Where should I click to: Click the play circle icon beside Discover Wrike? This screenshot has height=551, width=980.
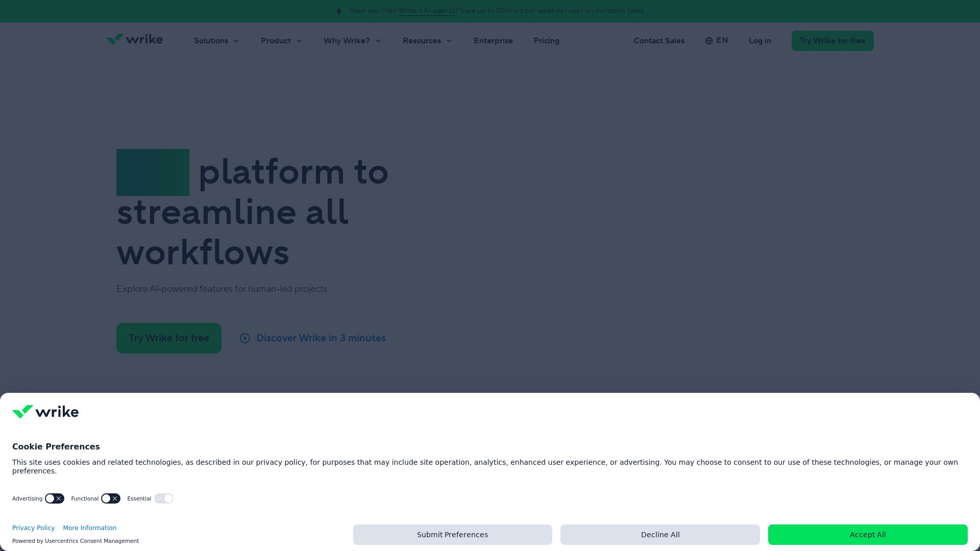click(245, 338)
